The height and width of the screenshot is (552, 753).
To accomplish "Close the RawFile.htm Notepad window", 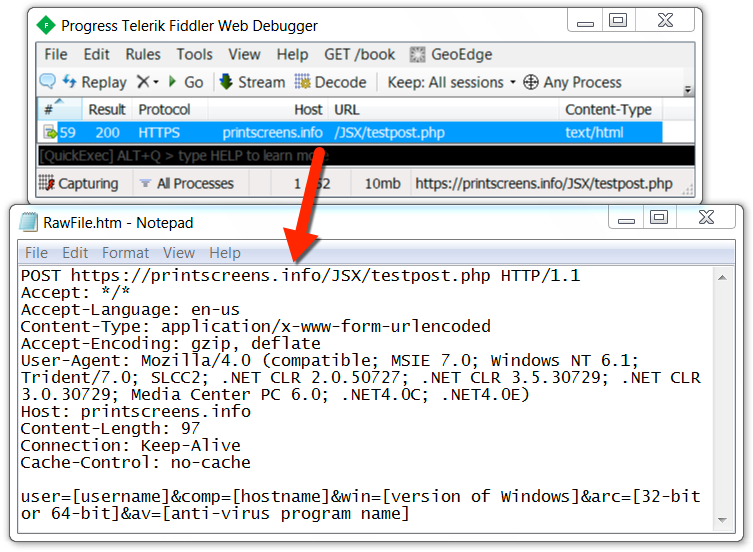I will point(706,218).
